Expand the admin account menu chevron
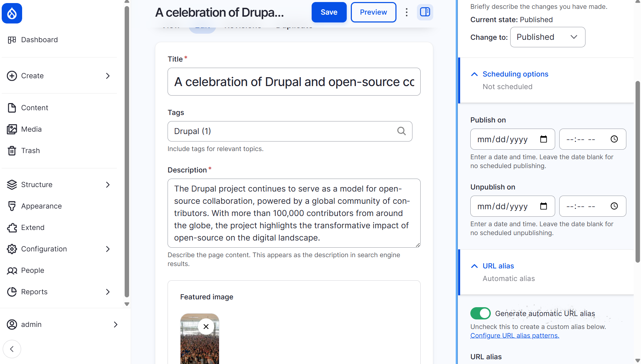 click(115, 325)
